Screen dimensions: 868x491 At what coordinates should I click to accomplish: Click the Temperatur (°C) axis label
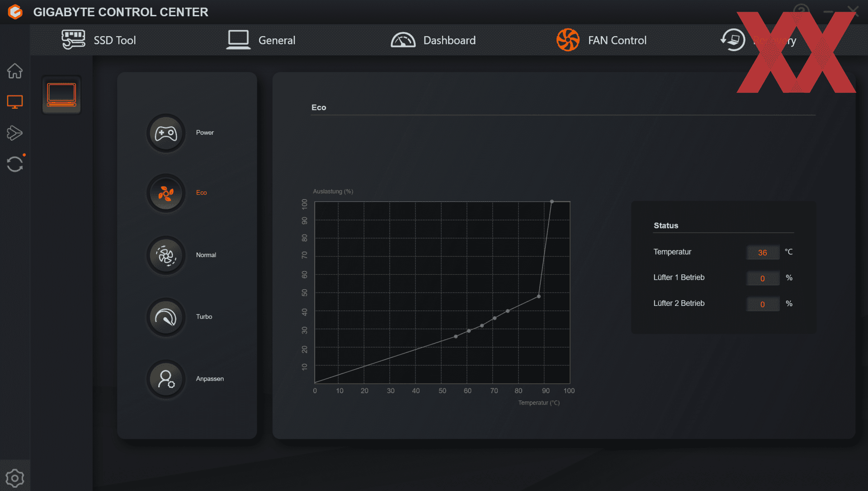pos(539,403)
